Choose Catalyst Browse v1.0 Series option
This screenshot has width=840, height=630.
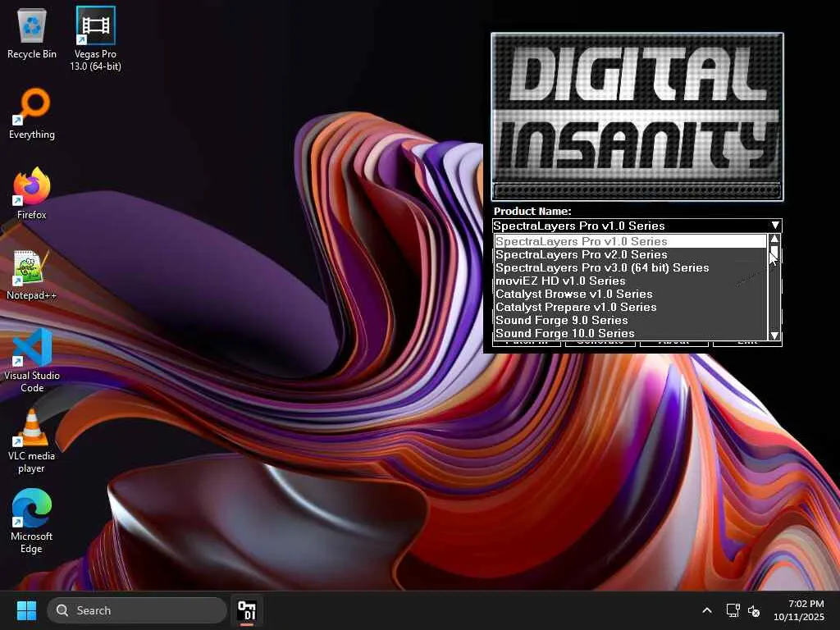click(573, 294)
